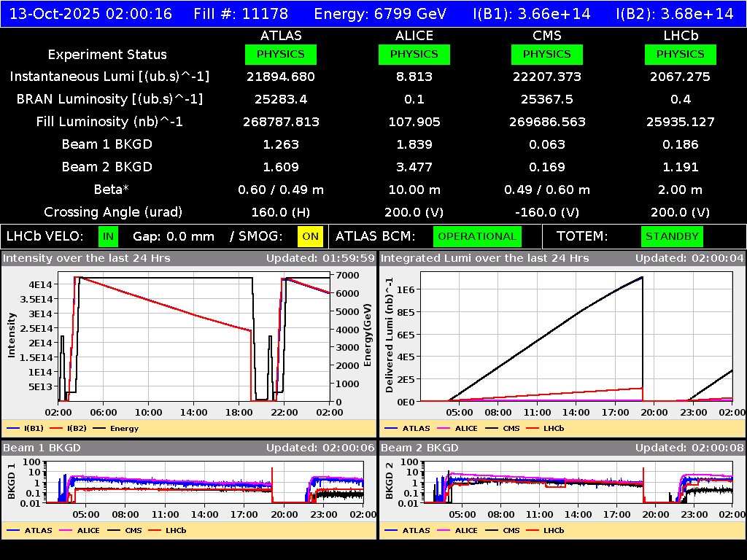Select the ATLAS BCM OPERATIONAL badge

(477, 236)
